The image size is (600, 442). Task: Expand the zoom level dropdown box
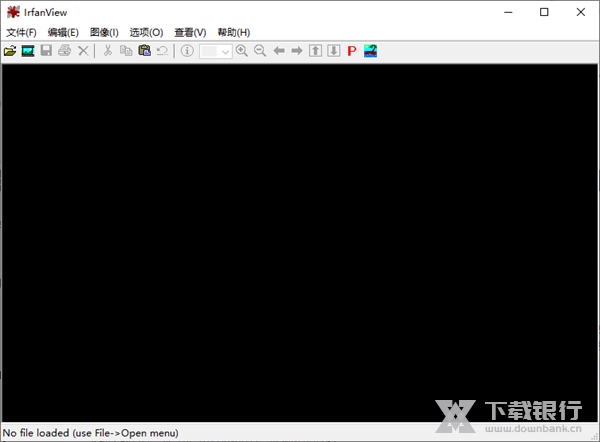(x=225, y=51)
